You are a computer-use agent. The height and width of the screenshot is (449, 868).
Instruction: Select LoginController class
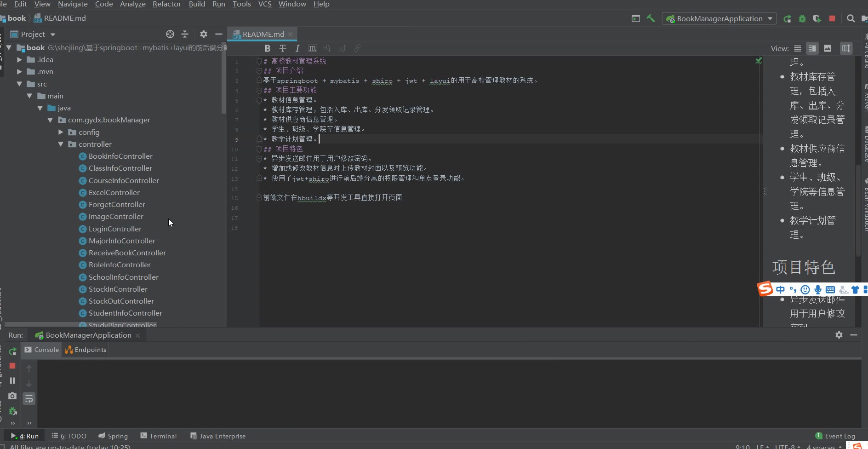coord(115,229)
